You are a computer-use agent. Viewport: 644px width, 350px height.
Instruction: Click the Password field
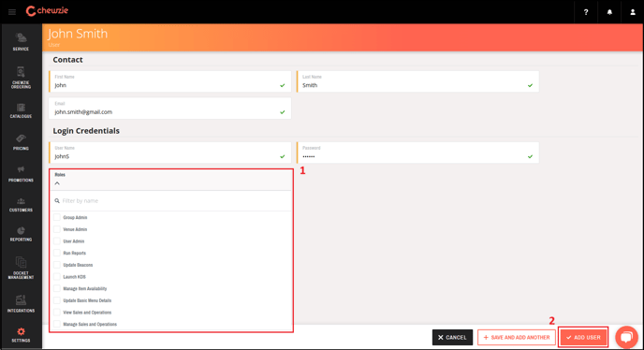click(417, 153)
